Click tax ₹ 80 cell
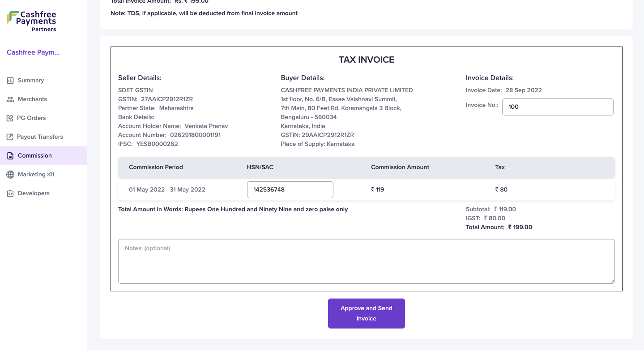 click(501, 190)
